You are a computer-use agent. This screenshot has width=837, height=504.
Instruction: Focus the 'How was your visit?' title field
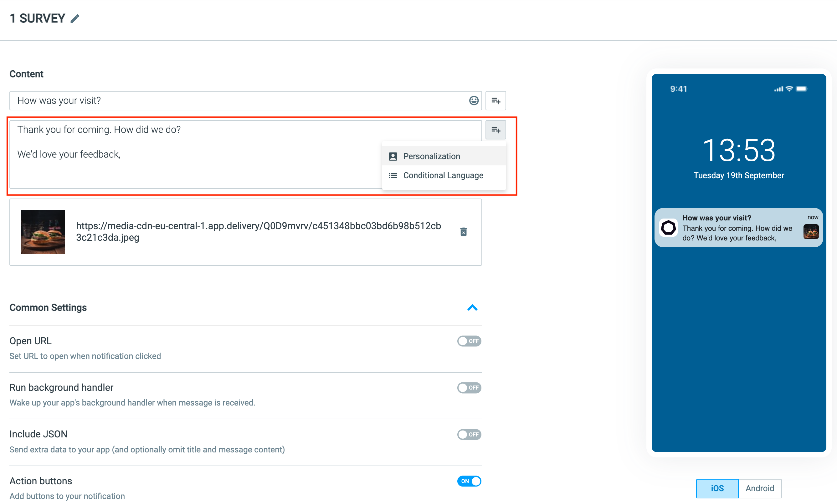click(238, 100)
